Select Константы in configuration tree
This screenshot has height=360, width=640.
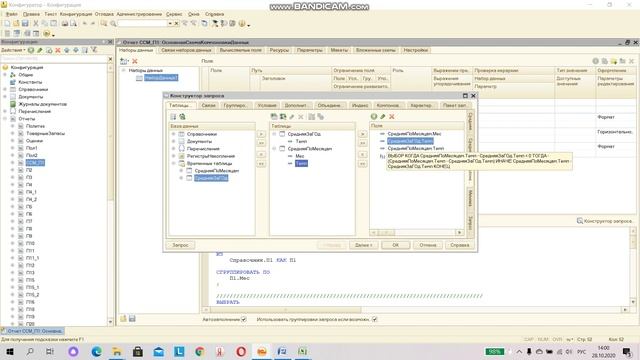(30, 82)
